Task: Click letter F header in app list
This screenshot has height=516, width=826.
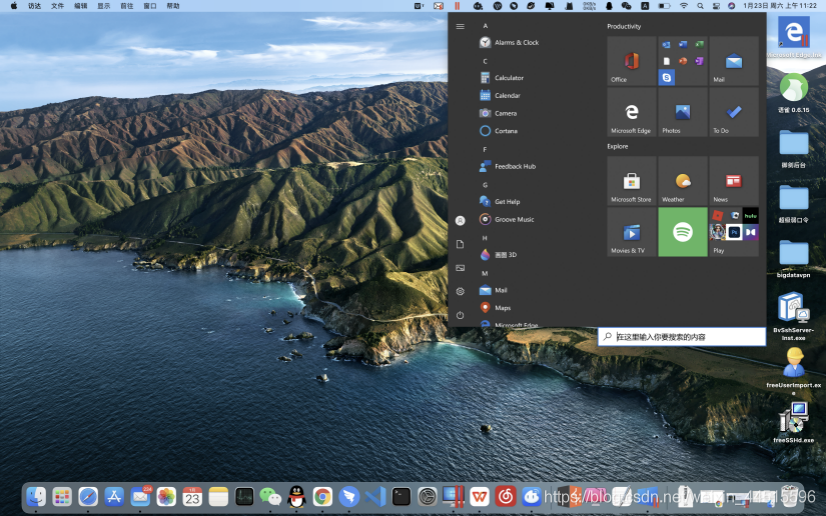Action: click(x=485, y=150)
